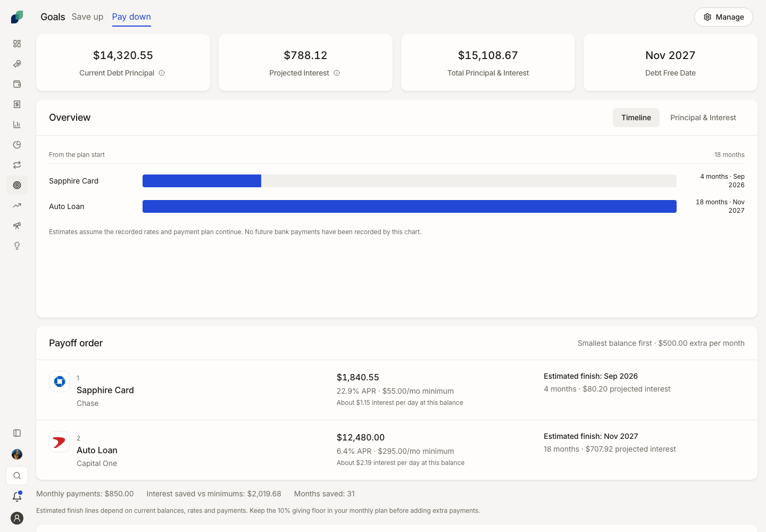The width and height of the screenshot is (766, 532).
Task: Switch to the Save up tab
Action: coord(87,17)
